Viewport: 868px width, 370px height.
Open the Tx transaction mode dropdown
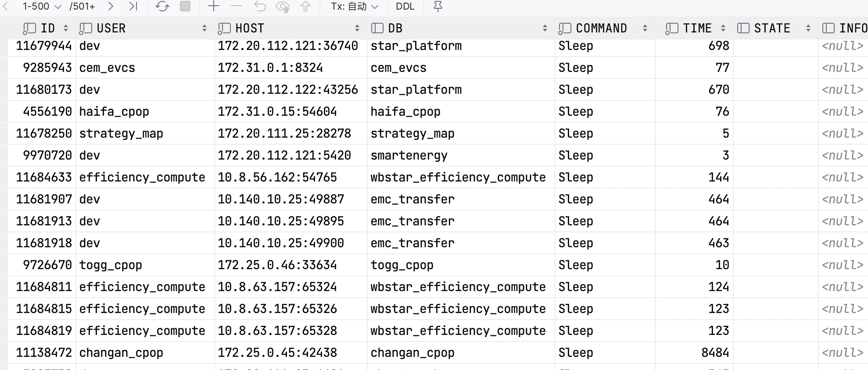pos(355,7)
